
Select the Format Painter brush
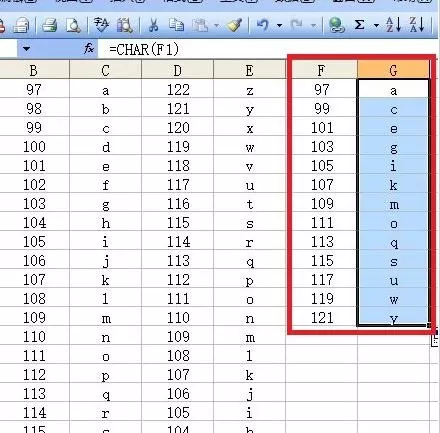(x=234, y=25)
